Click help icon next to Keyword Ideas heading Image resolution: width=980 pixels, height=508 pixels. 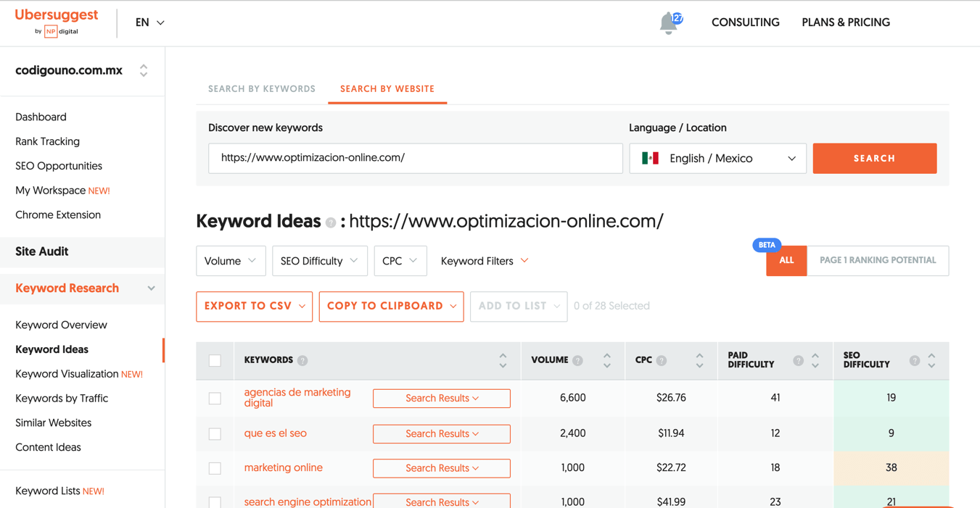coord(331,223)
